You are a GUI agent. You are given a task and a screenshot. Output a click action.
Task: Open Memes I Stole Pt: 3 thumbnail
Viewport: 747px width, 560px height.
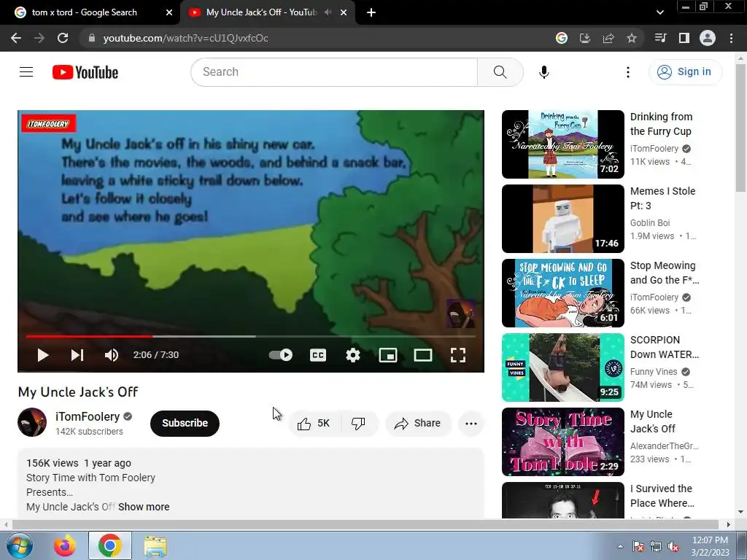click(x=562, y=219)
